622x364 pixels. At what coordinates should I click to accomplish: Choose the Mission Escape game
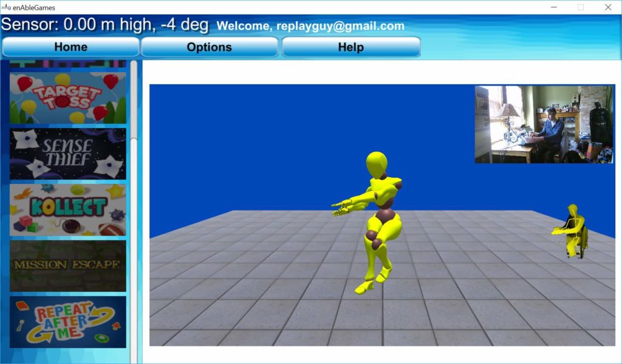68,265
